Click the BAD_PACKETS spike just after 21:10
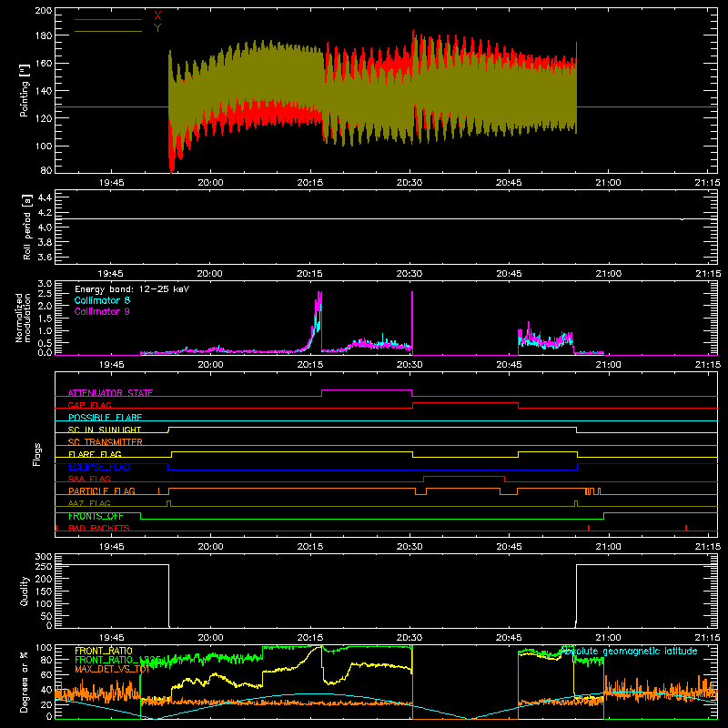 tap(686, 528)
